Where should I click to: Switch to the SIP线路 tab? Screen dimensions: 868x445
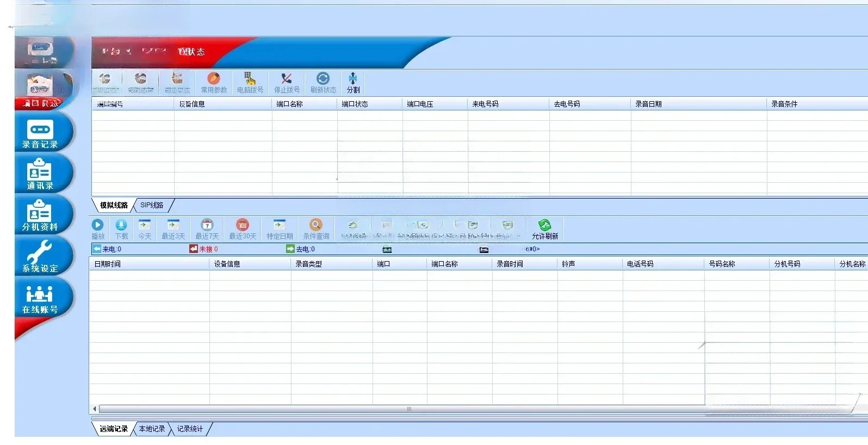[152, 205]
